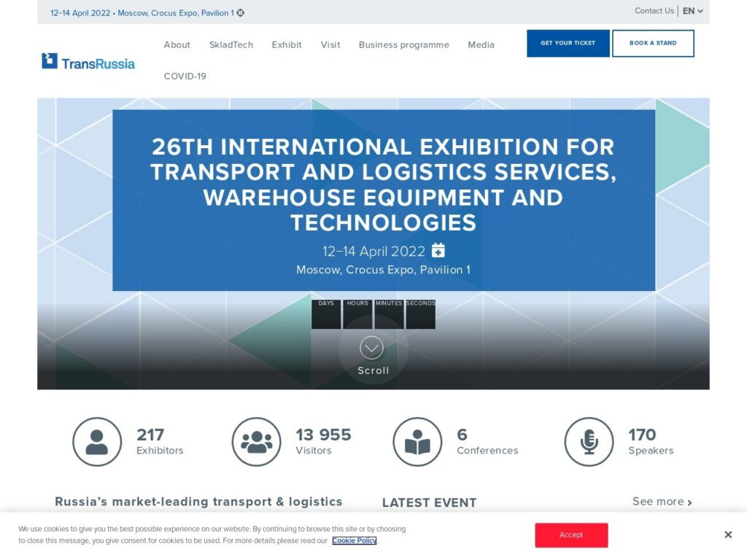Image resolution: width=747 pixels, height=560 pixels.
Task: Open the Business programme menu
Action: 404,44
